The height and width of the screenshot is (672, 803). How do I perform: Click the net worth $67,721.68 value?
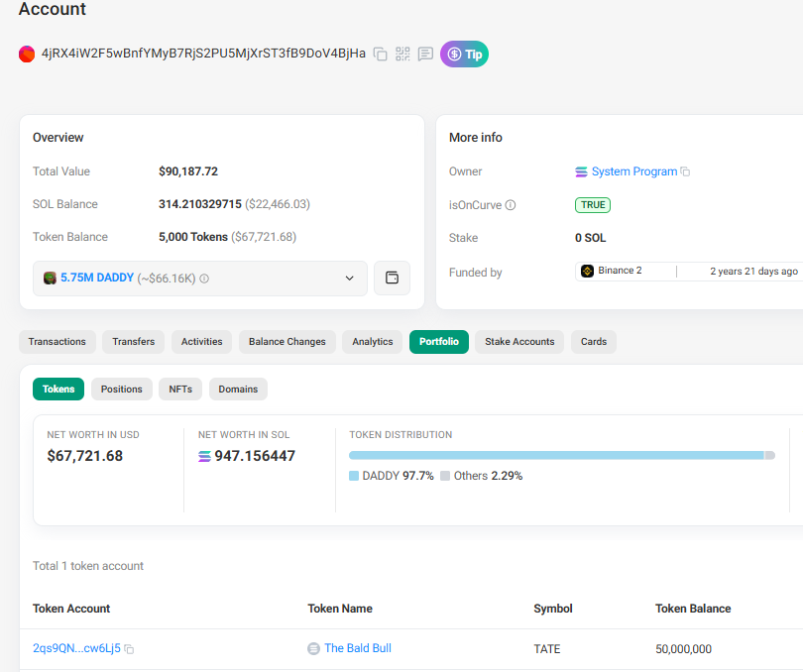[85, 456]
